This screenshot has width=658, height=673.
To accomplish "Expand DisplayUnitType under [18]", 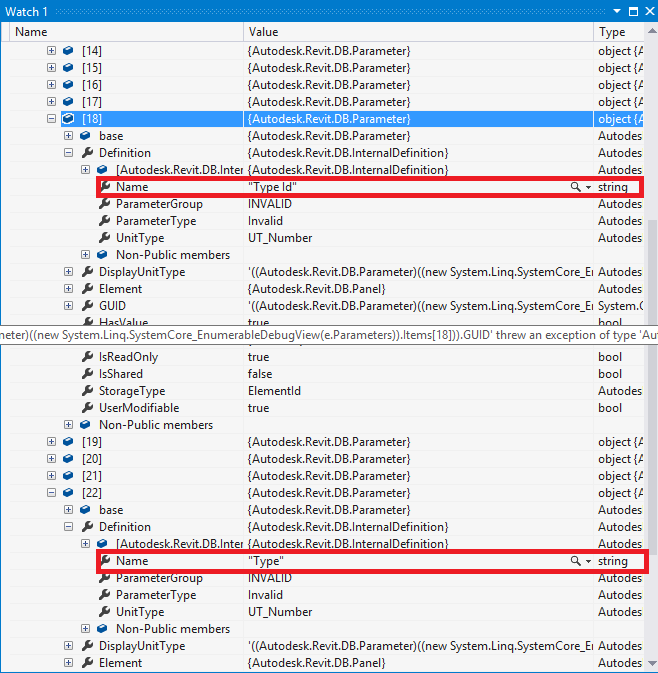I will [x=68, y=272].
